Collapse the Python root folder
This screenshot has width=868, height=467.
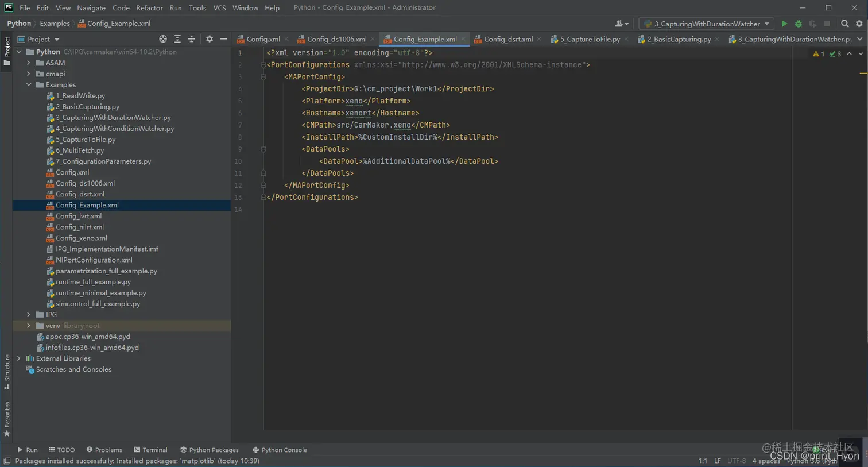19,52
